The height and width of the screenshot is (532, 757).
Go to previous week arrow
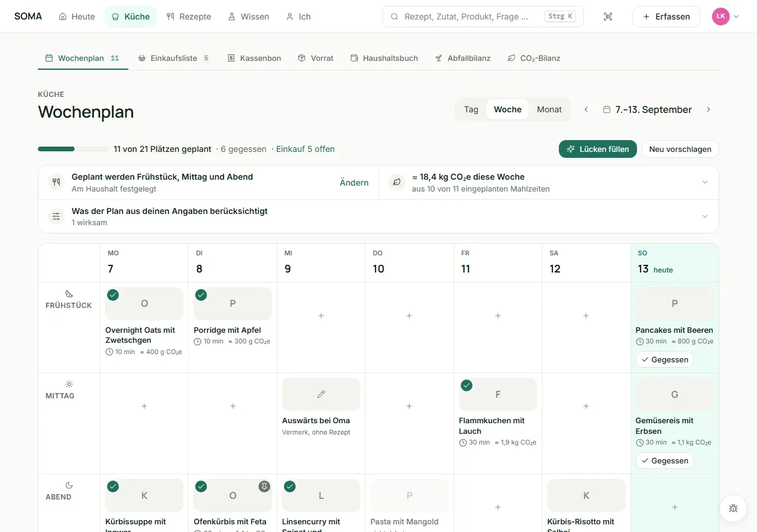pos(586,109)
